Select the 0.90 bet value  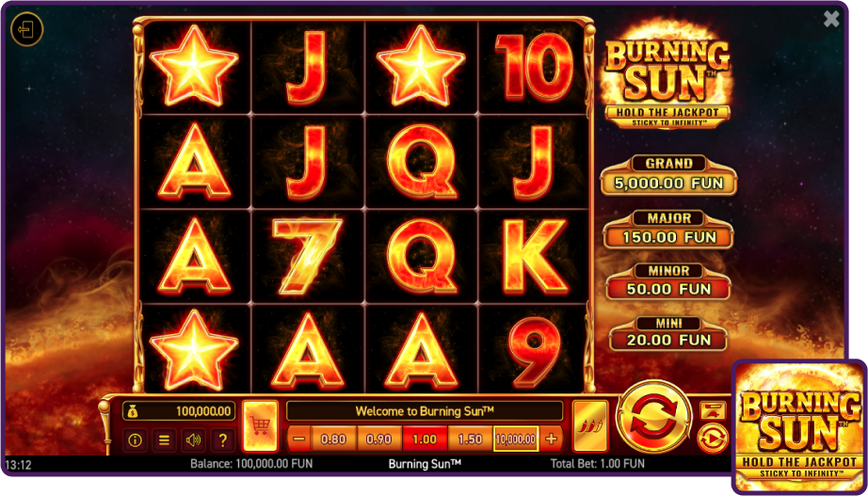pos(379,439)
